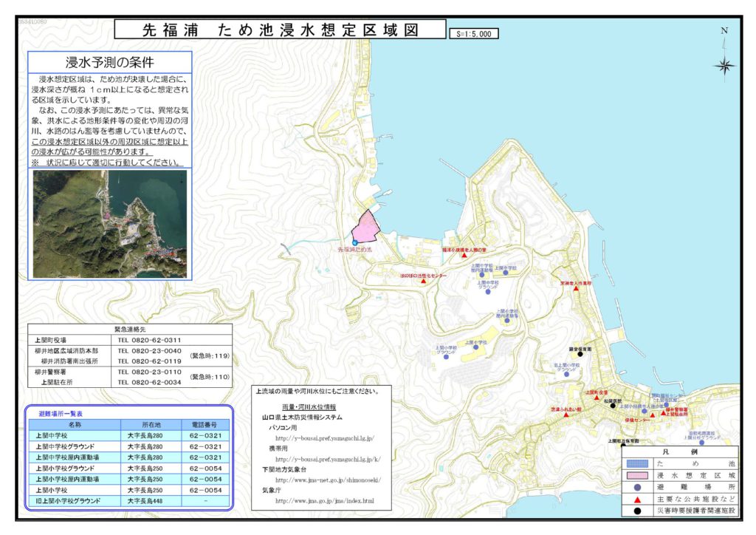Click the 凡例 legend heading
The height and width of the screenshot is (535, 756).
(680, 452)
